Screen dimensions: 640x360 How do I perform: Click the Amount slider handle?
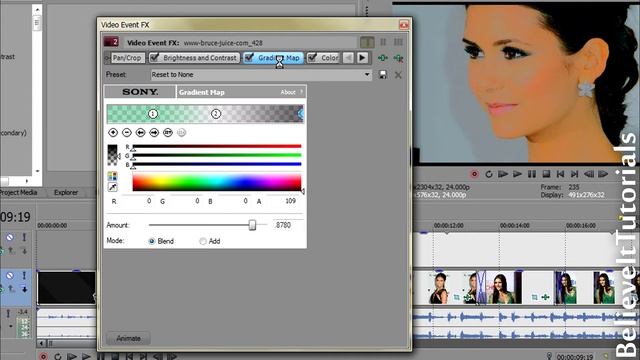[x=252, y=225]
